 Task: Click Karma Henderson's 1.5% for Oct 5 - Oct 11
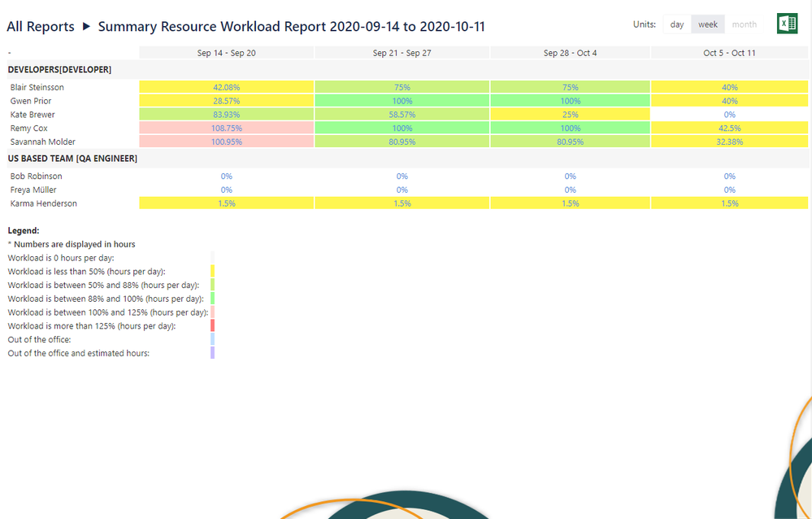pyautogui.click(x=730, y=203)
